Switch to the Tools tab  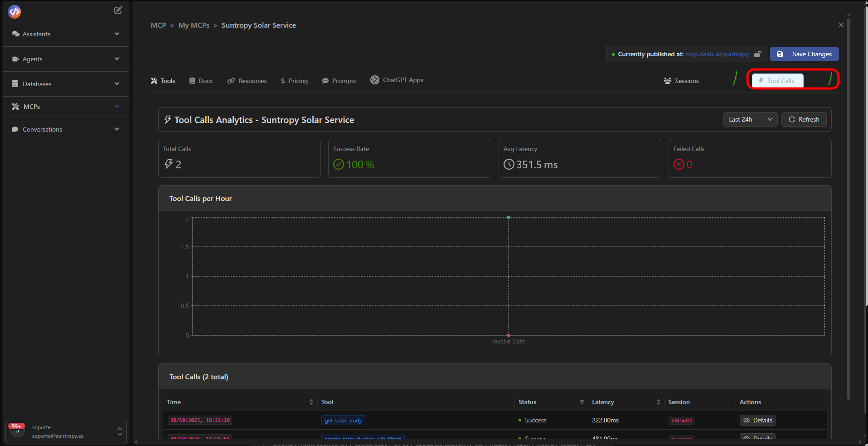pos(163,81)
